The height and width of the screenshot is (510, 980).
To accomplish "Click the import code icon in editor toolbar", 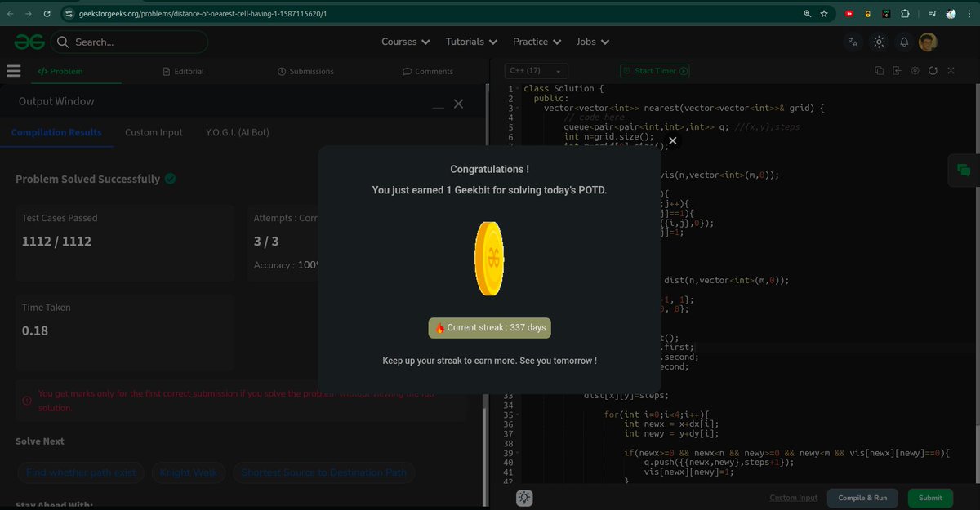I will 897,71.
